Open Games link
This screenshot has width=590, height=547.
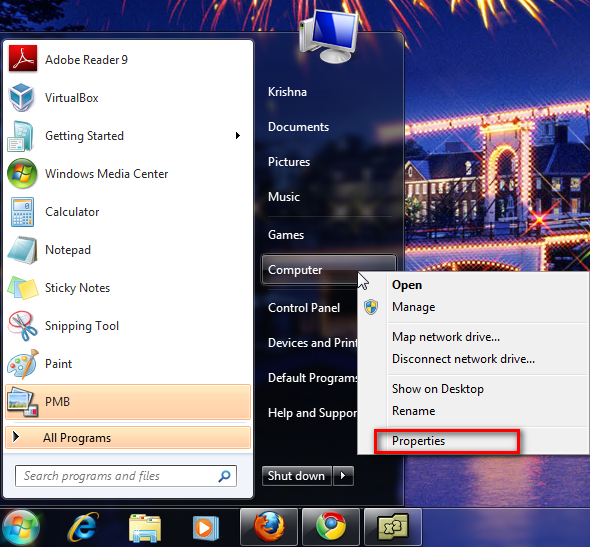[x=286, y=235]
